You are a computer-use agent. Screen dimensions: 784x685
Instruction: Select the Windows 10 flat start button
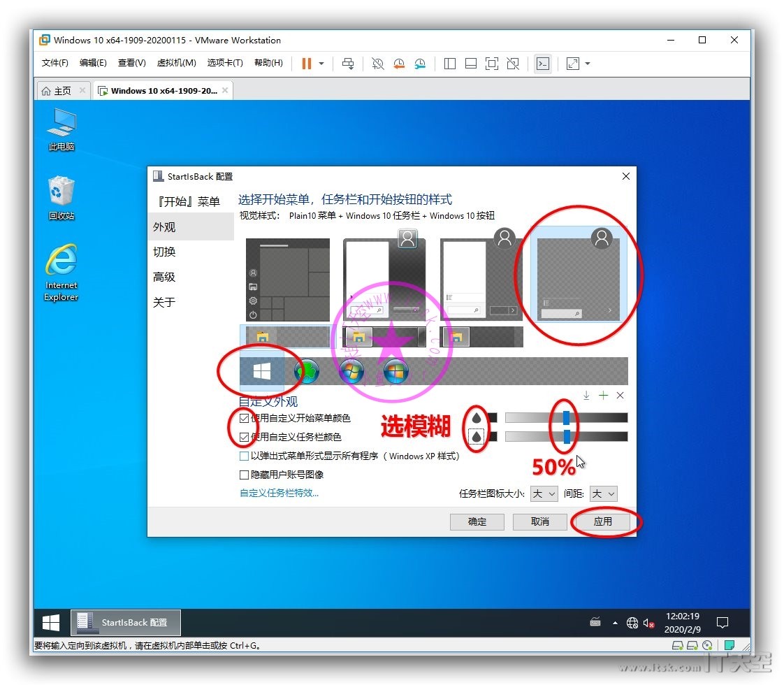pyautogui.click(x=261, y=371)
